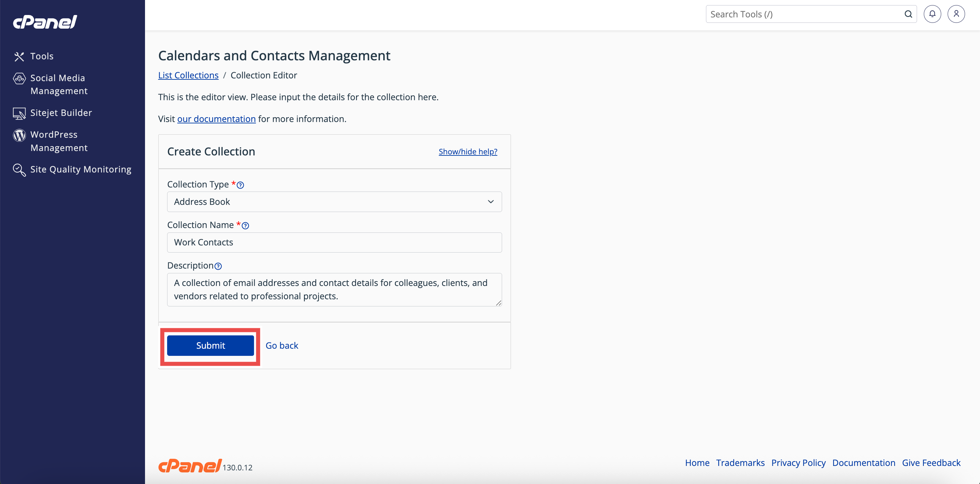Click the Go back link

282,345
